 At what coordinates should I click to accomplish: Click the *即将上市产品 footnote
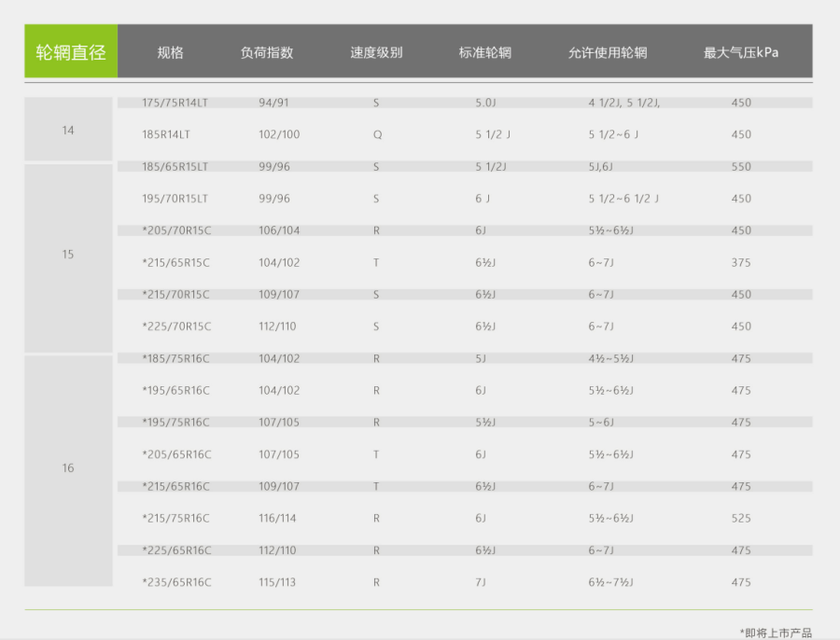click(x=777, y=633)
